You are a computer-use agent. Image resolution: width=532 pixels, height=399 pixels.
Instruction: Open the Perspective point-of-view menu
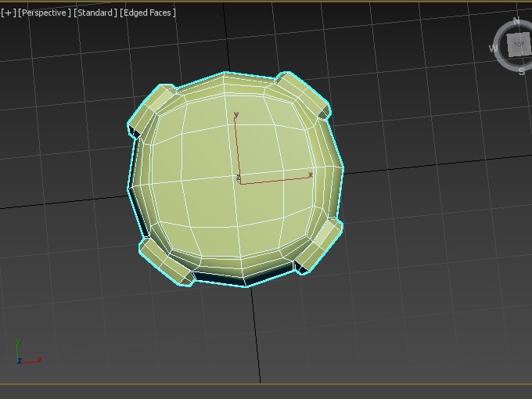[x=45, y=13]
